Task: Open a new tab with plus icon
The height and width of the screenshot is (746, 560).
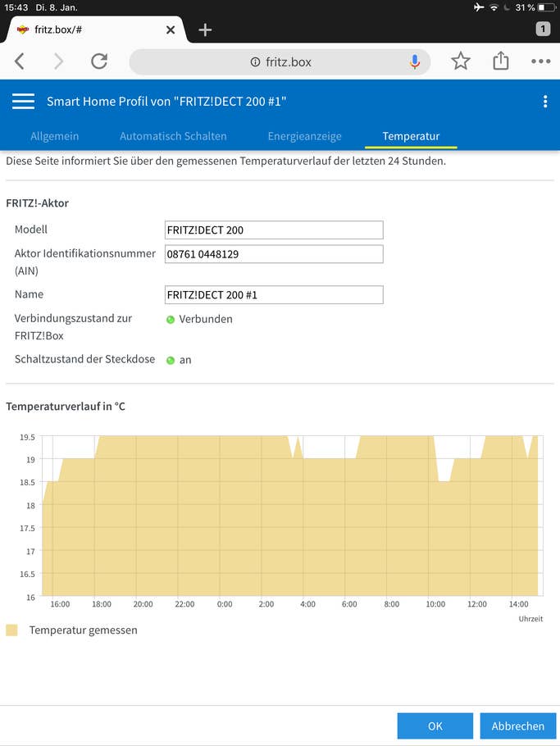Action: 205,30
